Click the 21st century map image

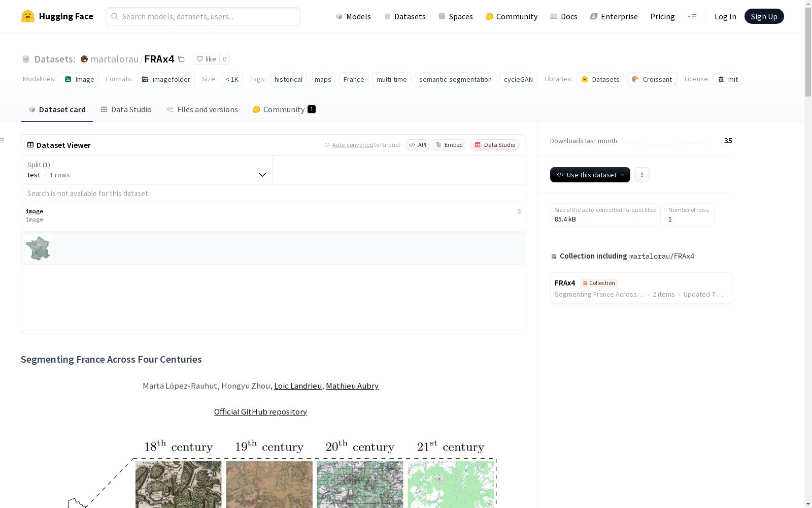point(451,484)
